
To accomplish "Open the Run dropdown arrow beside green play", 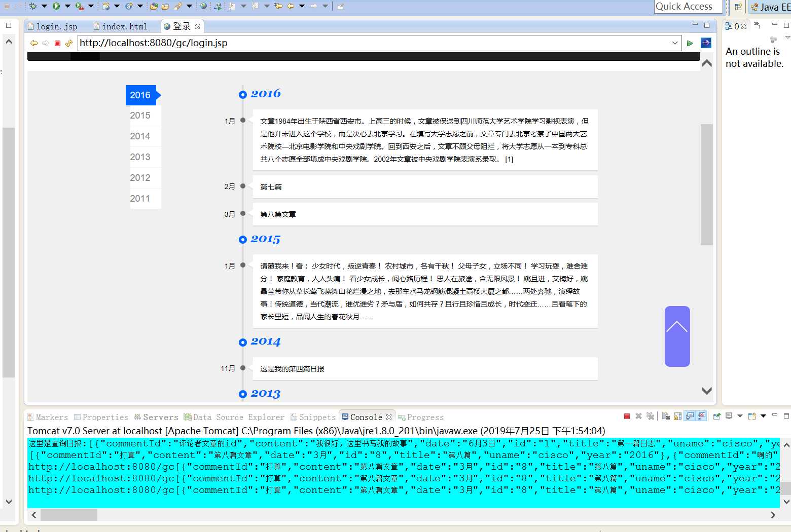I will coord(67,6).
